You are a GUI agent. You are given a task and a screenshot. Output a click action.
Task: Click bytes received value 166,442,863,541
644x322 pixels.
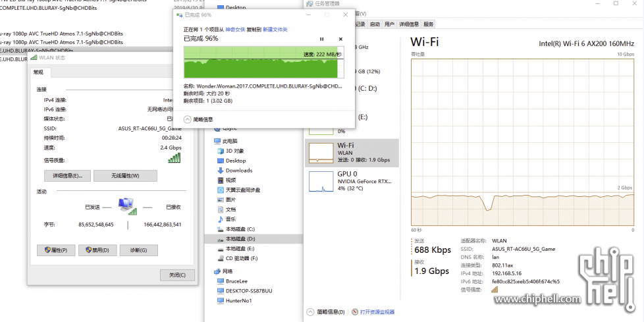(163, 225)
